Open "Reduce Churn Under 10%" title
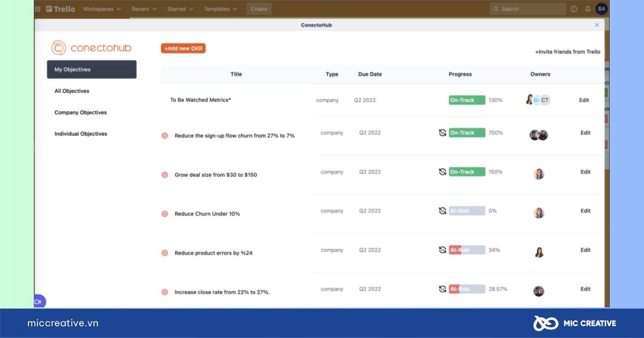644x338 pixels. [207, 214]
